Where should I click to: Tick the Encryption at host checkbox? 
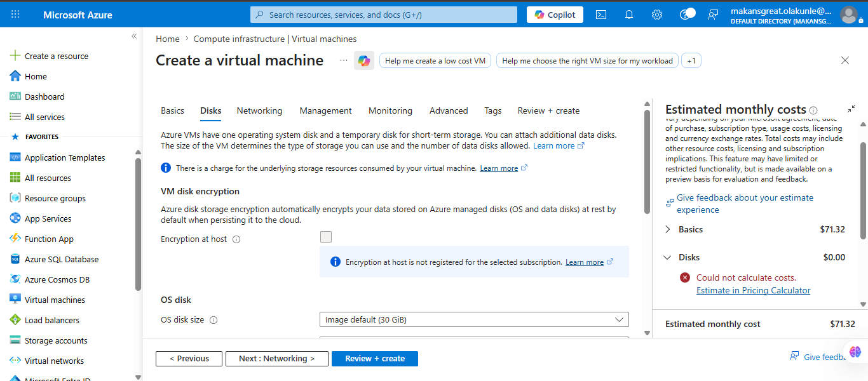click(x=326, y=237)
